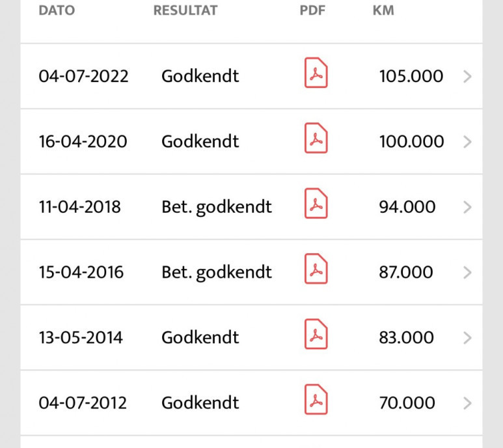The width and height of the screenshot is (503, 448).
Task: Select the DATO column header
Action: pos(57,10)
